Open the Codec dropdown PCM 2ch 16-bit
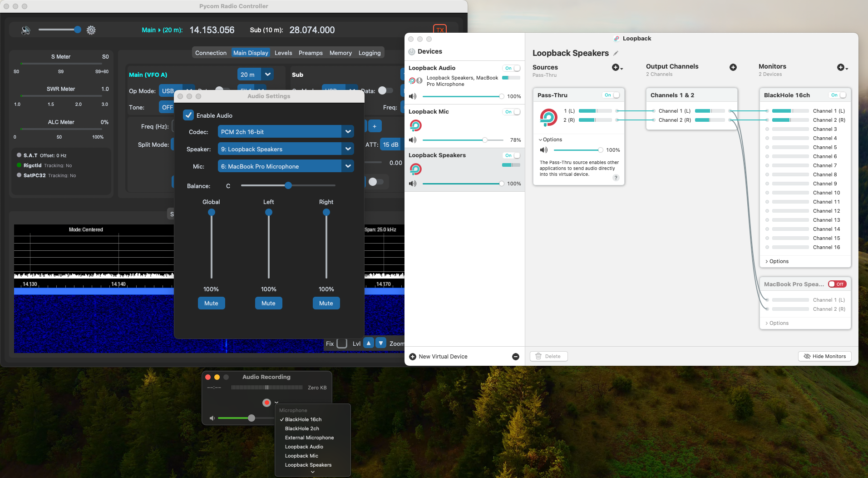 click(x=286, y=132)
